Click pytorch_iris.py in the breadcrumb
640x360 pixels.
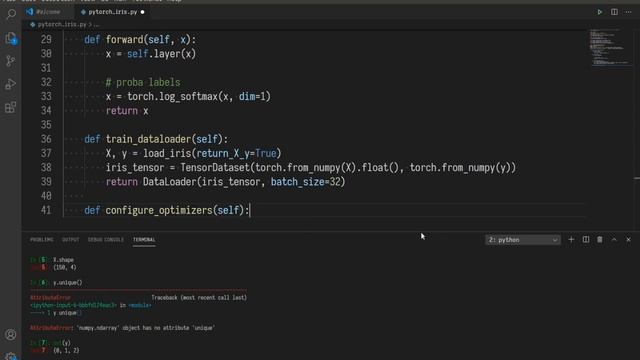(x=62, y=24)
